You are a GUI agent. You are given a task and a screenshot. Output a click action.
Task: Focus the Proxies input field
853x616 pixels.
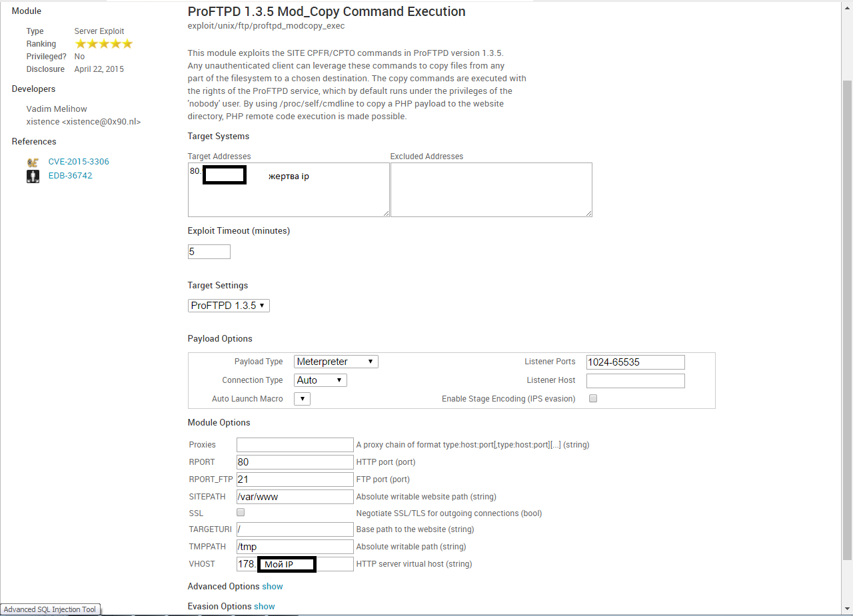[295, 445]
